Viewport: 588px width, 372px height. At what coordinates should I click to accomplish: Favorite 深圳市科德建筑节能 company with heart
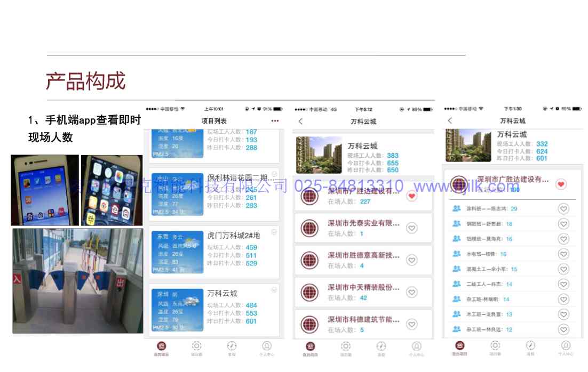tap(412, 325)
